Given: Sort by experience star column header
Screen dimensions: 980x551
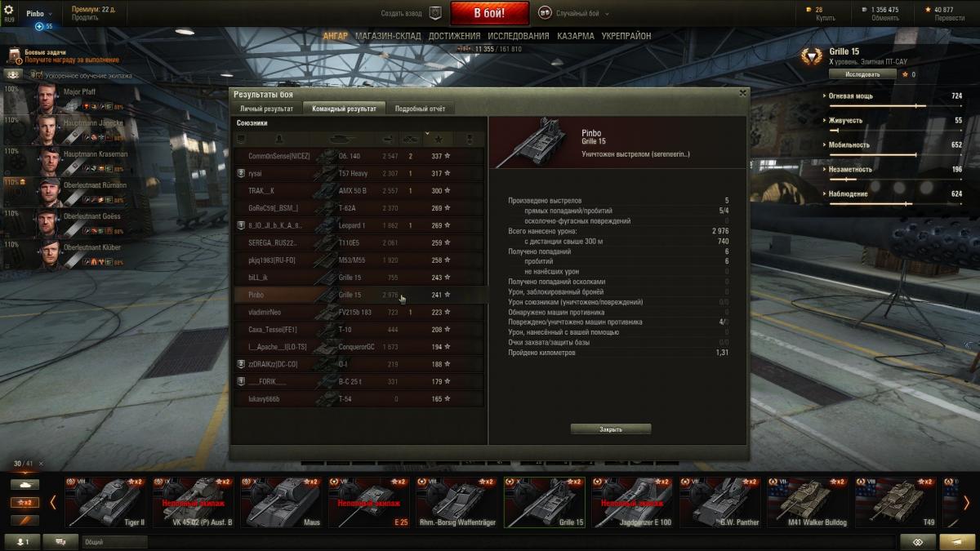Looking at the screenshot, I should (x=438, y=140).
